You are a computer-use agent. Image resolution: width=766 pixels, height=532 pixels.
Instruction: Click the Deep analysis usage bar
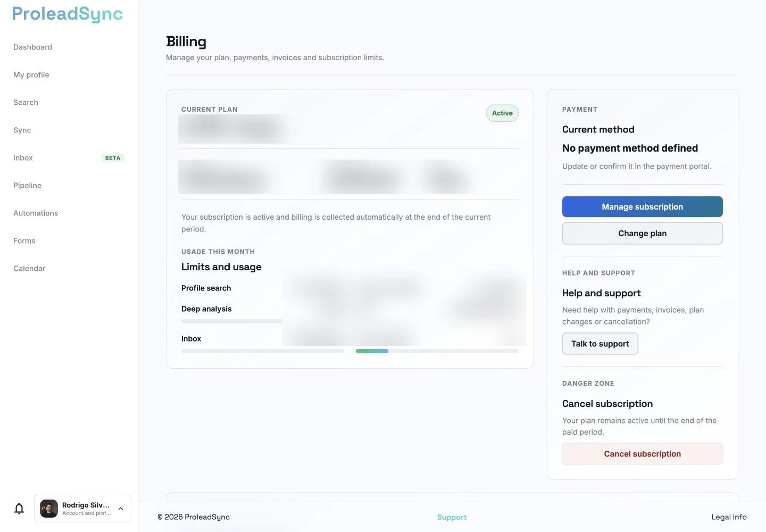(x=231, y=321)
